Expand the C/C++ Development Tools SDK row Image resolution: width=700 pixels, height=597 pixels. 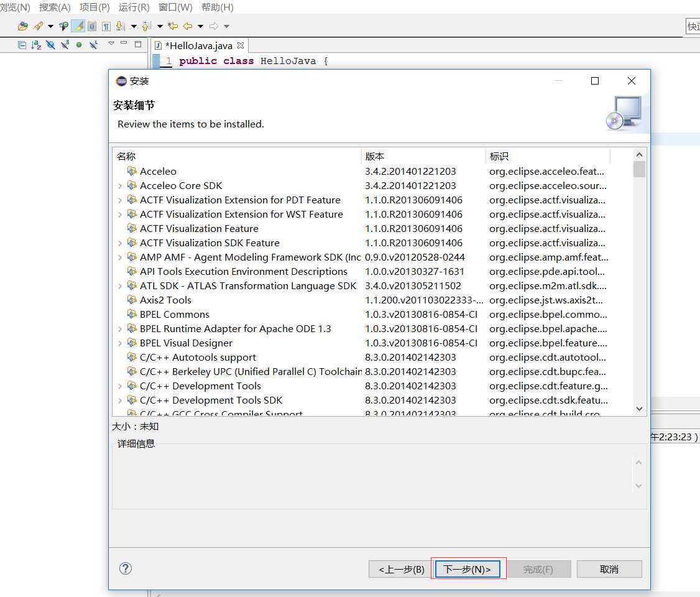coord(120,400)
